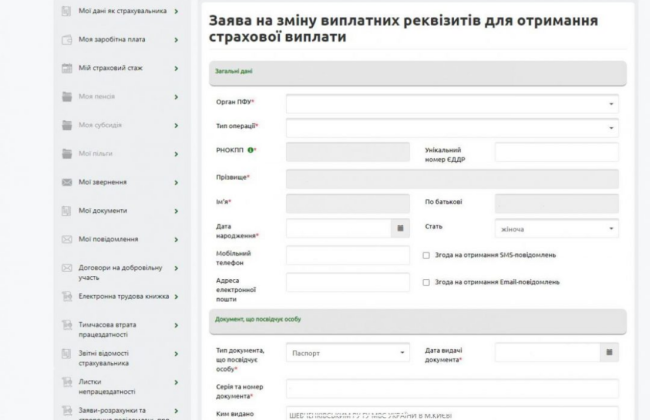650x420 pixels.
Task: Open Мій страховий стаж menu item
Action: click(x=111, y=68)
